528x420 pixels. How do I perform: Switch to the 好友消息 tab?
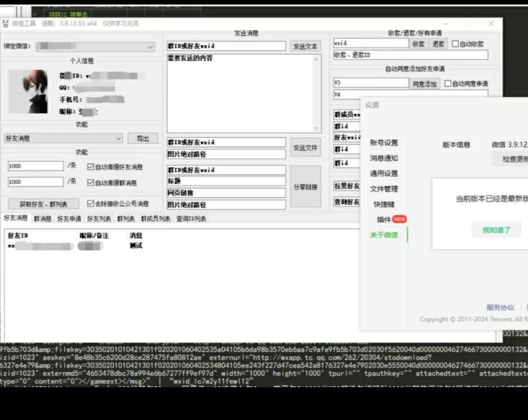(x=15, y=217)
